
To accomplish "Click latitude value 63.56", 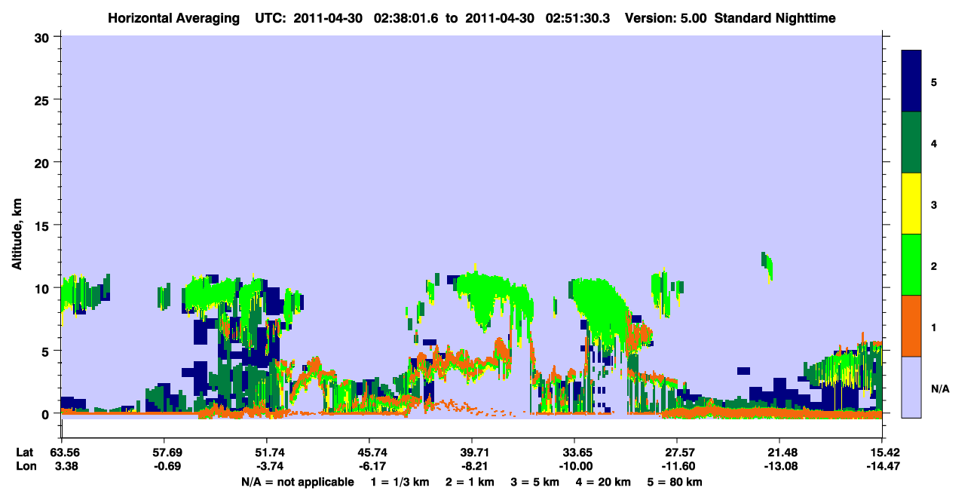I will coord(65,452).
